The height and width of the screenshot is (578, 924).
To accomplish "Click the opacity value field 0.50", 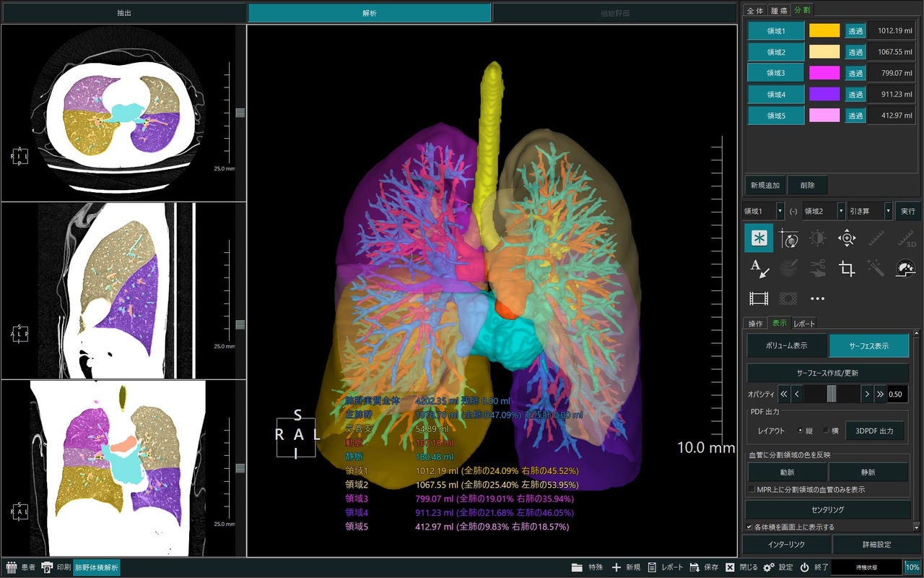I will point(897,394).
